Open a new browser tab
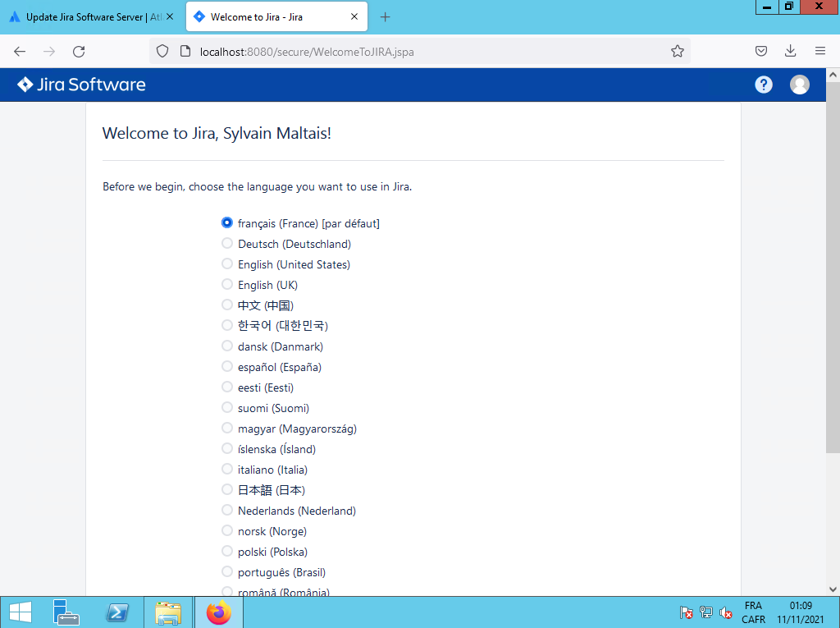This screenshot has height=628, width=840. [x=386, y=17]
